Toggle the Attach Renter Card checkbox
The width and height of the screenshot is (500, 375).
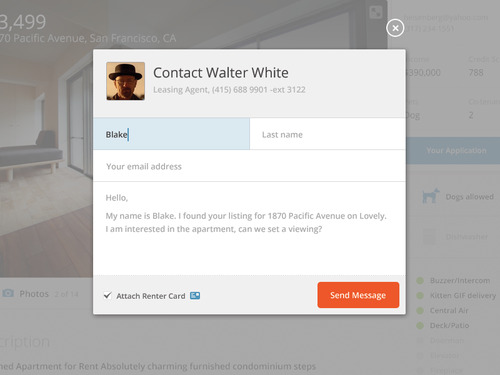tap(107, 295)
